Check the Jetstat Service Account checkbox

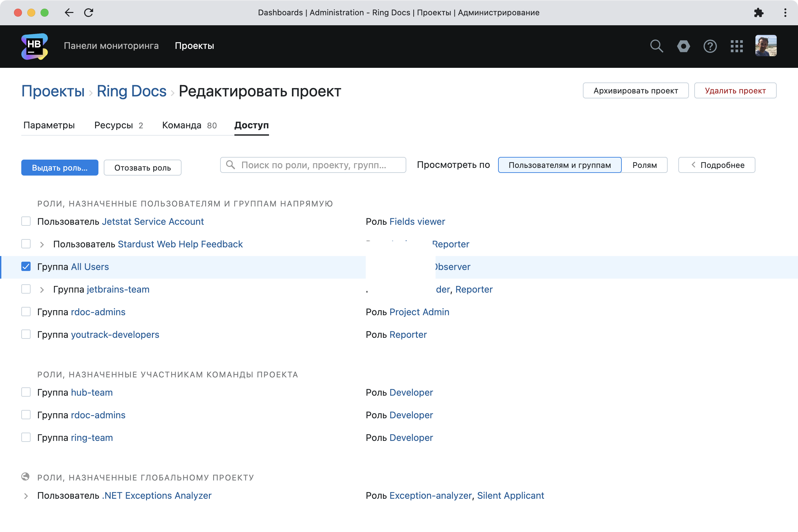[26, 221]
